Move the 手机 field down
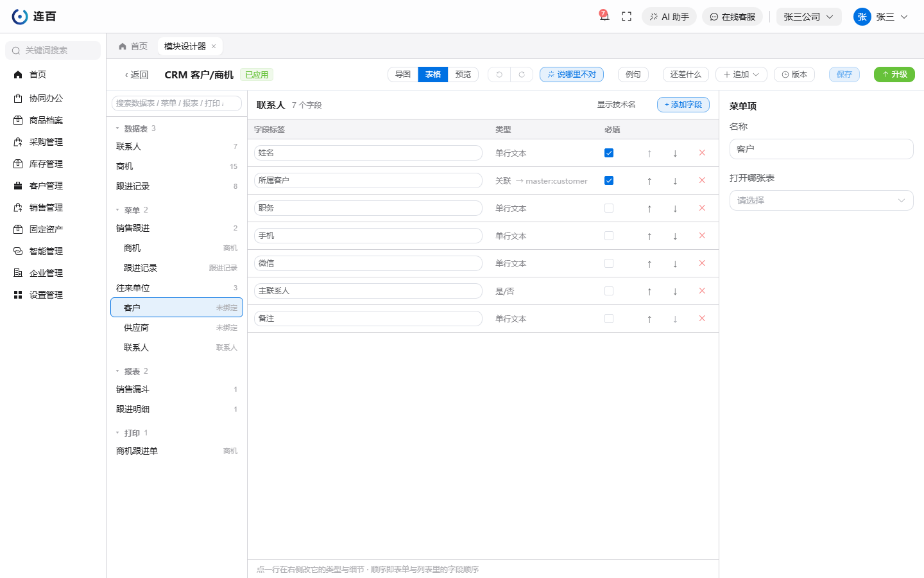 675,236
